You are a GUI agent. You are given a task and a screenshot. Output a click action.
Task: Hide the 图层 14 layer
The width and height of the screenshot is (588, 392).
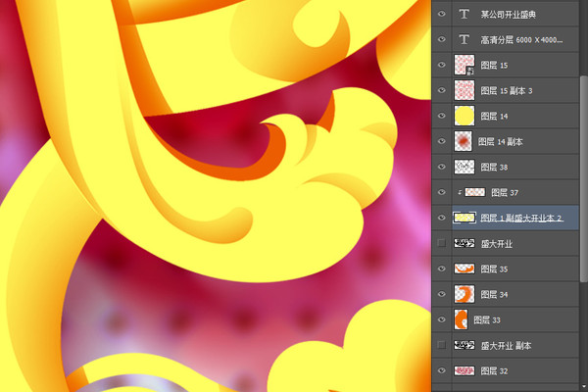pyautogui.click(x=442, y=116)
